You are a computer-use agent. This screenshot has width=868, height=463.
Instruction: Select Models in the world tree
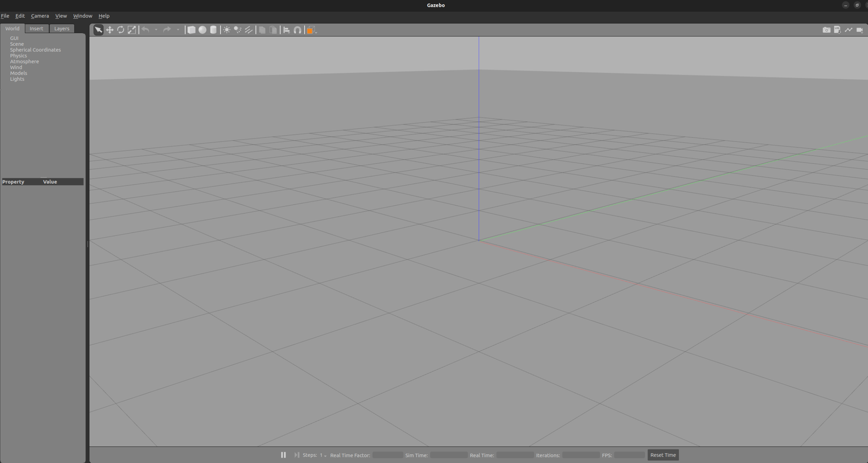(x=18, y=73)
